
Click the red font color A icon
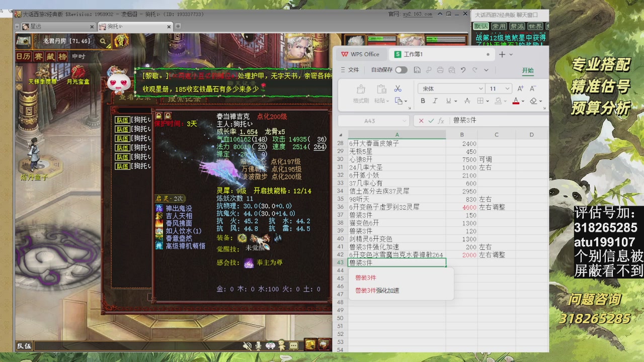click(x=516, y=101)
